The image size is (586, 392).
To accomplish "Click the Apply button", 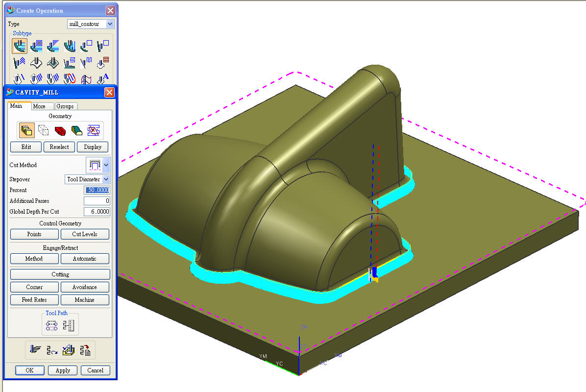I will [x=63, y=370].
